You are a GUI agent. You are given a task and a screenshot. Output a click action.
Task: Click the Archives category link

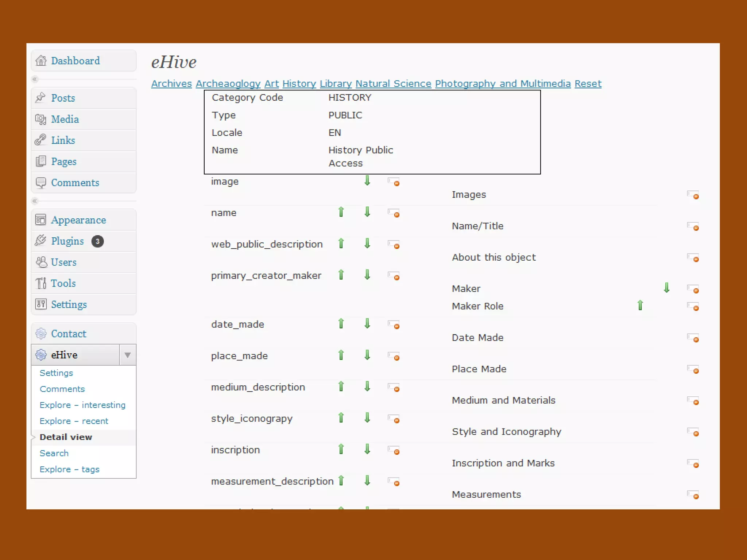tap(171, 83)
